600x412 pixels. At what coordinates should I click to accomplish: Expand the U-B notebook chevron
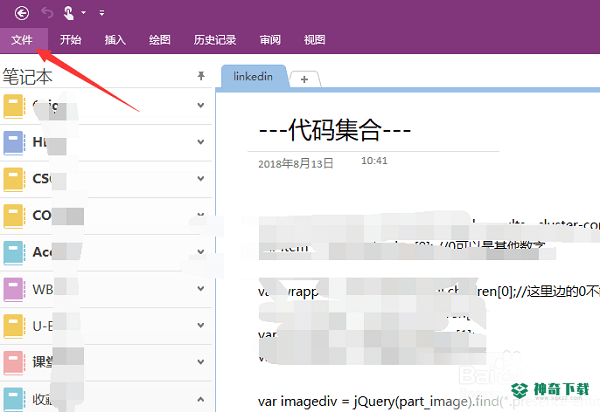click(x=201, y=325)
